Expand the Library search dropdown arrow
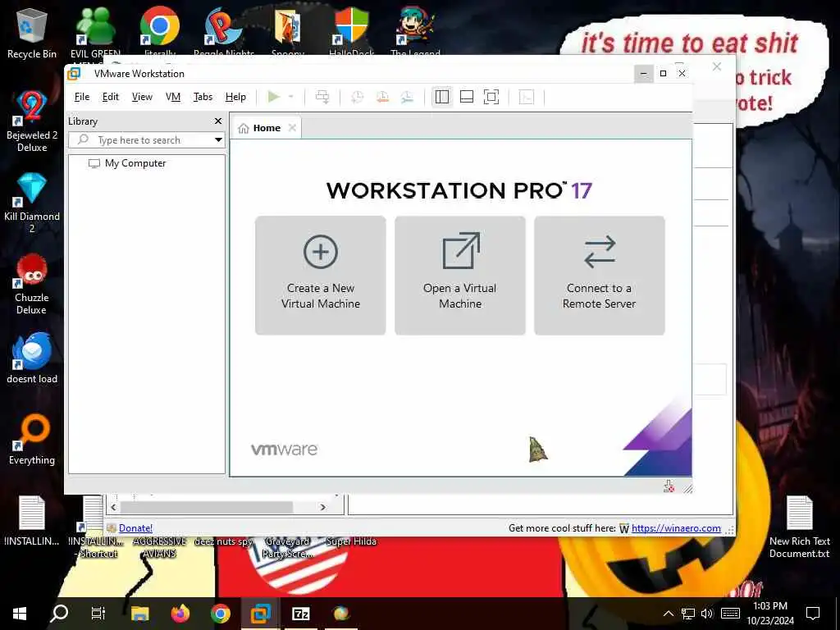Screen dimensions: 840x630 (x=218, y=139)
